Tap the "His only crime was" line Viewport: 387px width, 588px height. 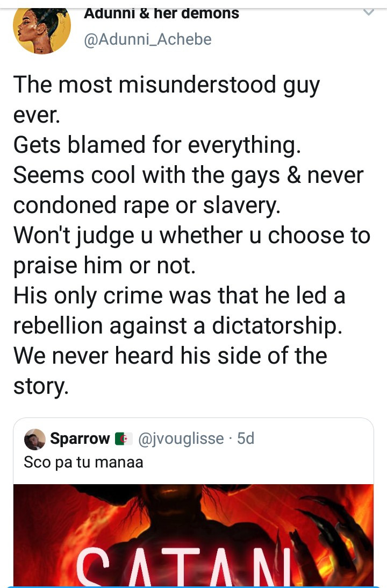179,295
